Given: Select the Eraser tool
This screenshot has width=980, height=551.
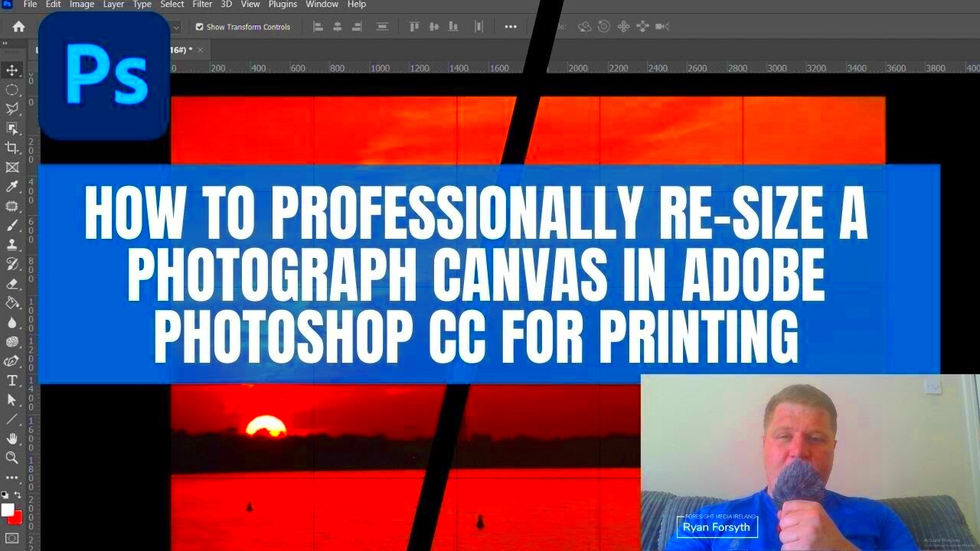Looking at the screenshot, I should click(x=12, y=284).
